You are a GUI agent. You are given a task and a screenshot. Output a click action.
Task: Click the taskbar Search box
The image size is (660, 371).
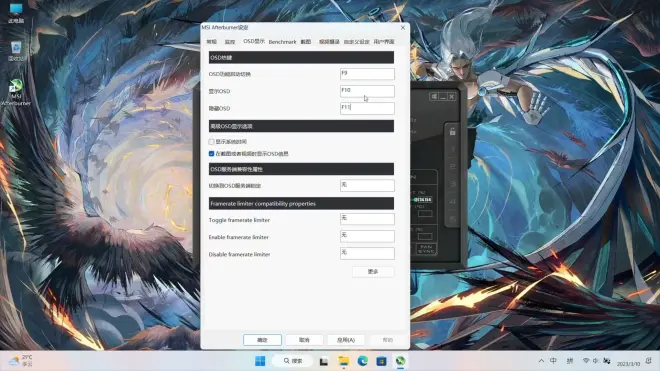(x=293, y=361)
